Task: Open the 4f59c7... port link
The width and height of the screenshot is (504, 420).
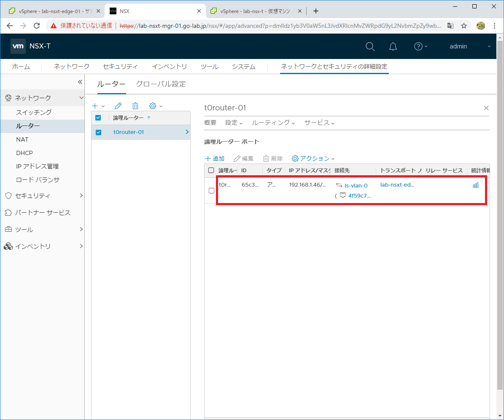Action: (359, 195)
